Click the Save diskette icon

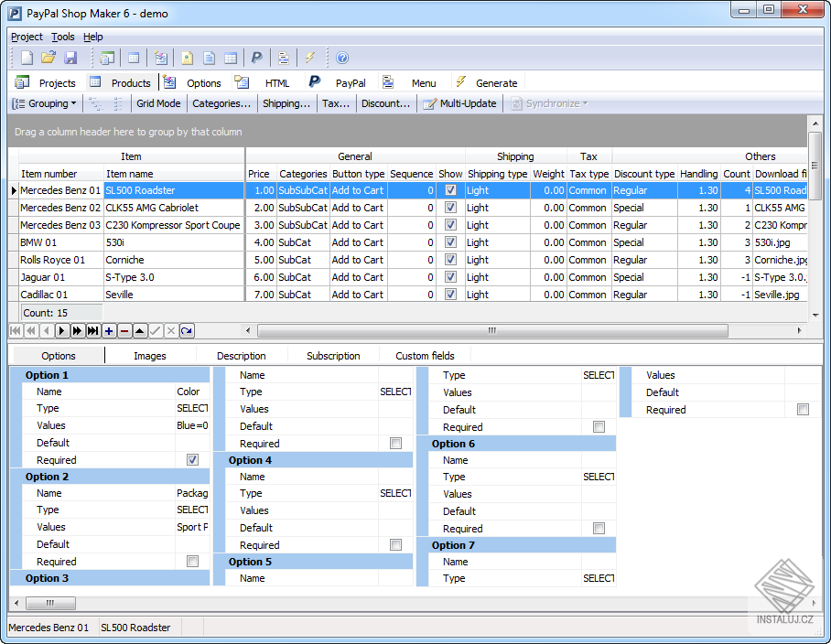pos(69,58)
